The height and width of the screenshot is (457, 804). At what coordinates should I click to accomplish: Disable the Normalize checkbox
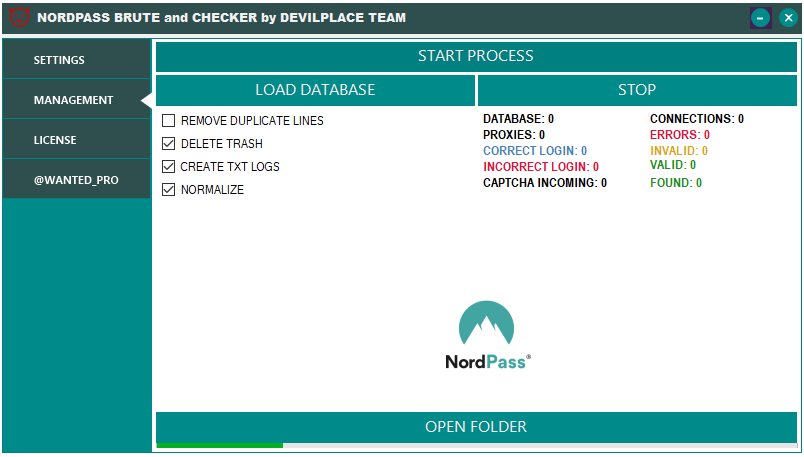168,189
